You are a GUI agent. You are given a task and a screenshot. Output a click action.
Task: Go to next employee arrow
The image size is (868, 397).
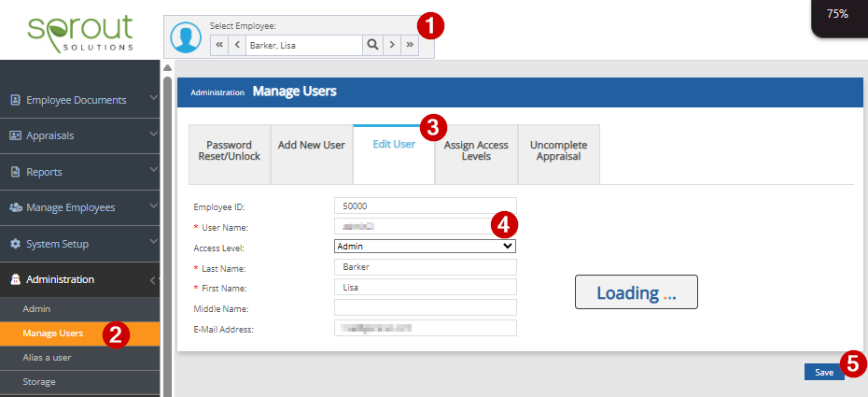[392, 45]
